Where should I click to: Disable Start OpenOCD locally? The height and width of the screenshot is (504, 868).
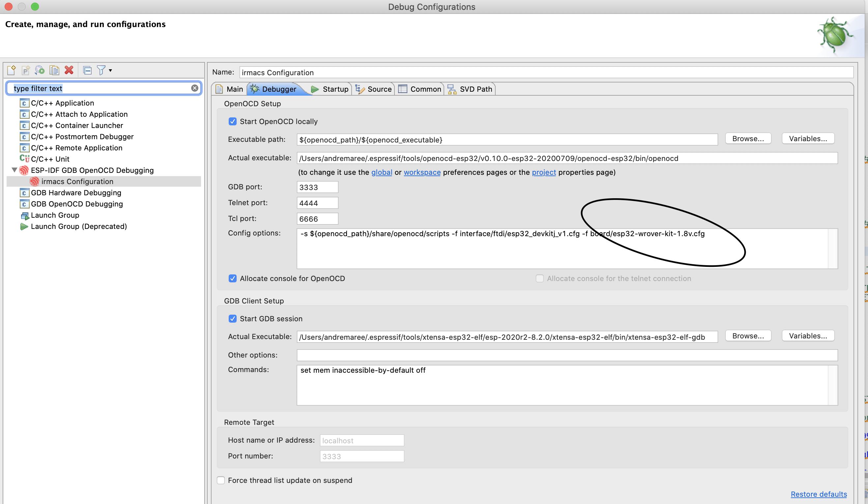coord(233,121)
